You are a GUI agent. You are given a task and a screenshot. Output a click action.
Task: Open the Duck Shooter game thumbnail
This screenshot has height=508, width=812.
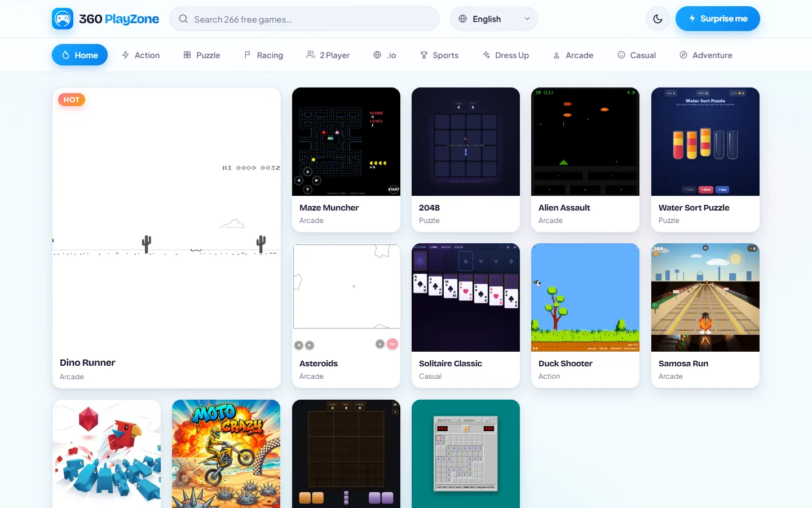coord(585,297)
